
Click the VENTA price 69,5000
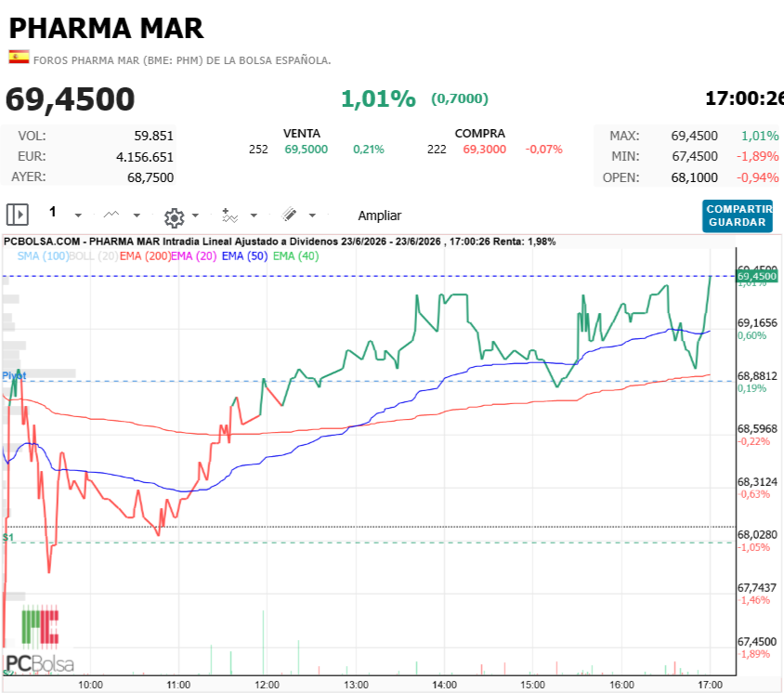tap(306, 150)
